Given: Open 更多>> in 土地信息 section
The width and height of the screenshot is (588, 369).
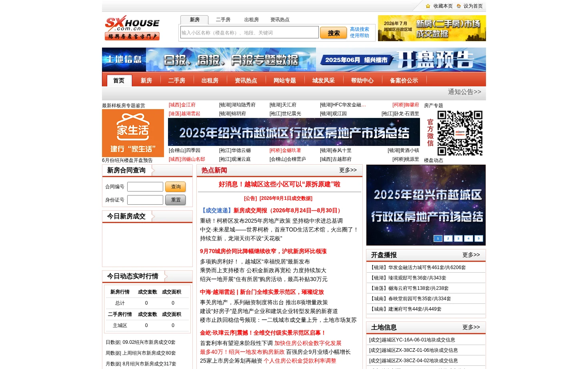Looking at the screenshot, I should point(471,327).
